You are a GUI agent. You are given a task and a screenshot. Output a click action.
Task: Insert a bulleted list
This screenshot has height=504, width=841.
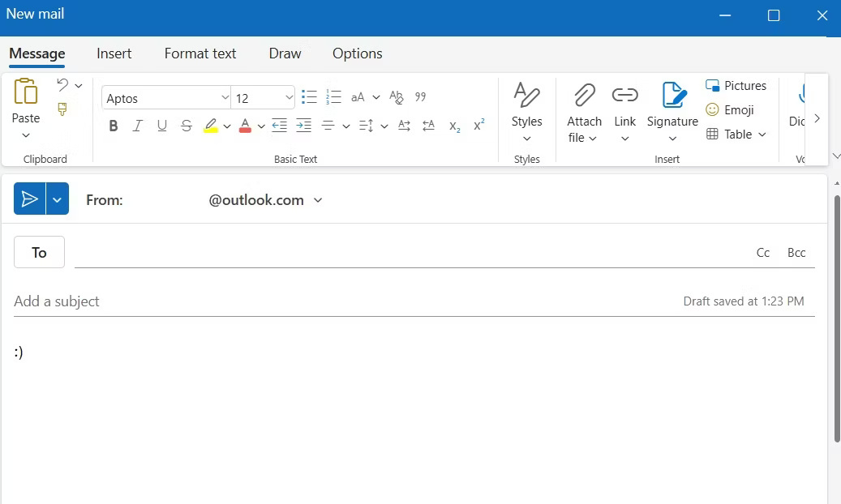(x=309, y=97)
